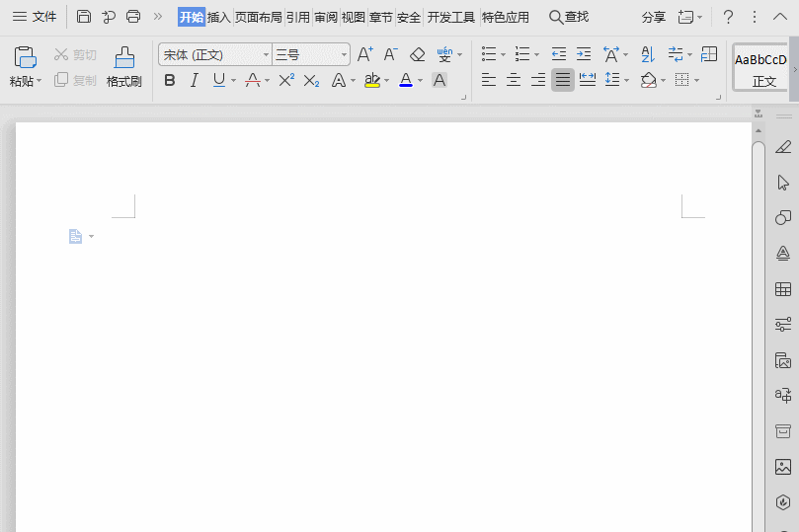Open the settings sliders icon in sidebar
Screen dimensions: 799x532
783,325
